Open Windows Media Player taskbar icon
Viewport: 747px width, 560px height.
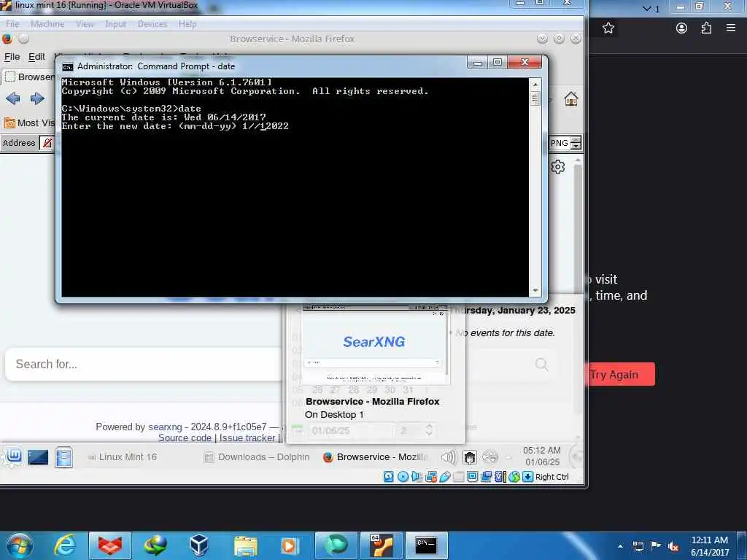[x=289, y=545]
